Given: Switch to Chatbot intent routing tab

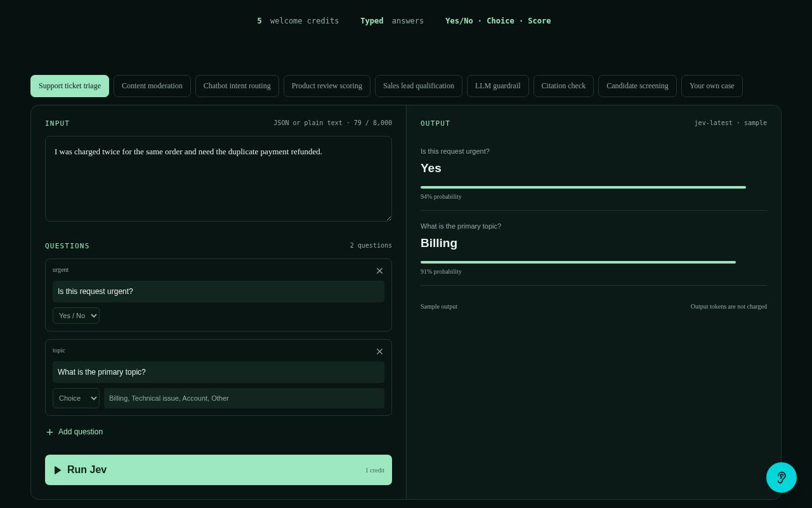Looking at the screenshot, I should [237, 86].
